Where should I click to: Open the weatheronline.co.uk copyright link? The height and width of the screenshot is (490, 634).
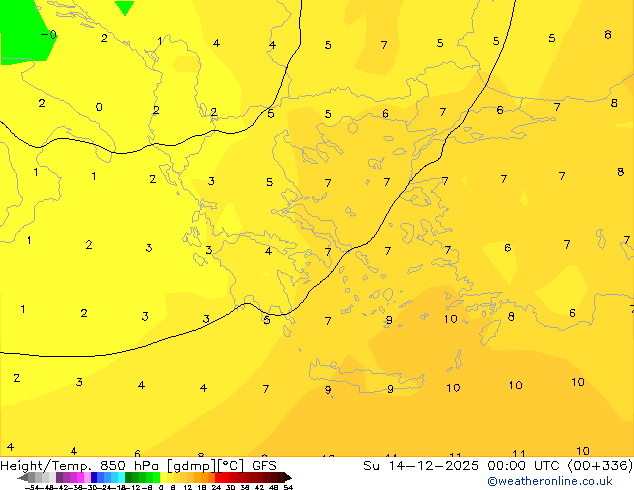click(550, 481)
